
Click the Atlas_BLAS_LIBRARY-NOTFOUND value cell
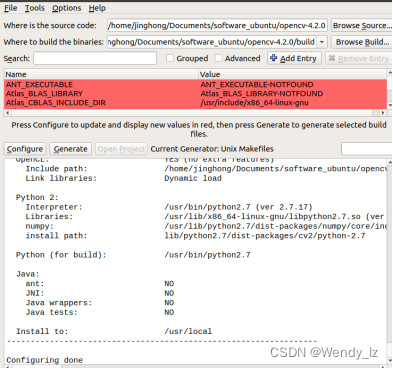262,94
